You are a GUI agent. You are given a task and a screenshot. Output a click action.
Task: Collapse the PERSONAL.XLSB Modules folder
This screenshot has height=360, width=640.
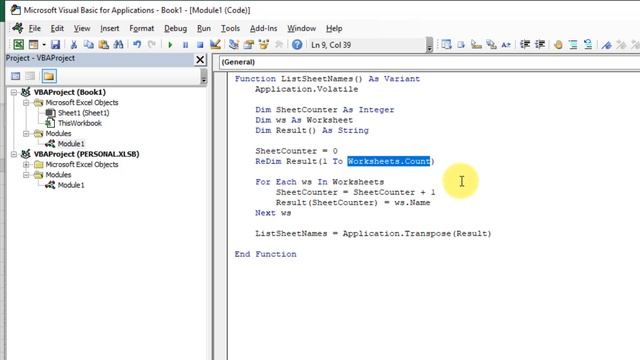[x=26, y=175]
